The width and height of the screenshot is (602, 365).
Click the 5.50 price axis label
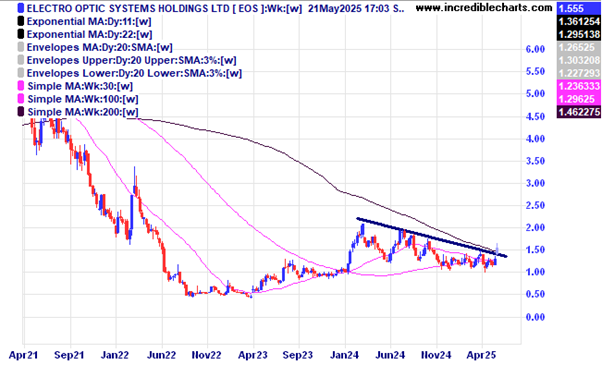535,71
